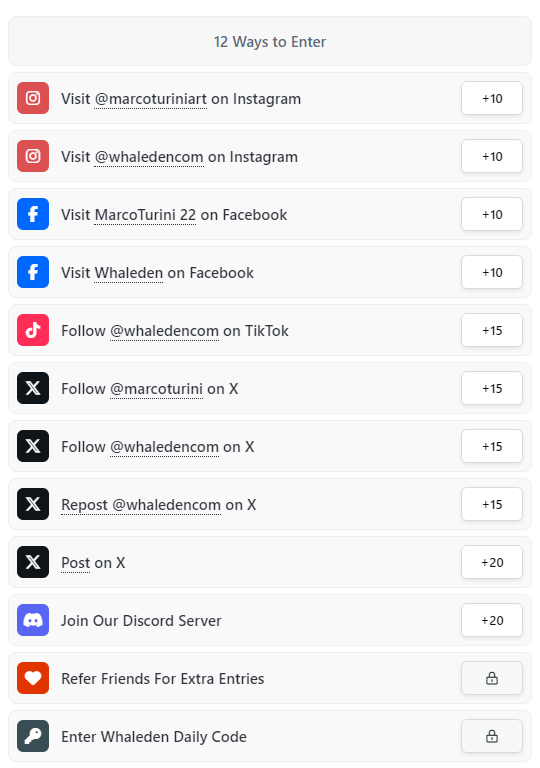Image resolution: width=540 pixels, height=768 pixels.
Task: Click the Instagram icon for @marcoturiniart
Action: tap(33, 98)
